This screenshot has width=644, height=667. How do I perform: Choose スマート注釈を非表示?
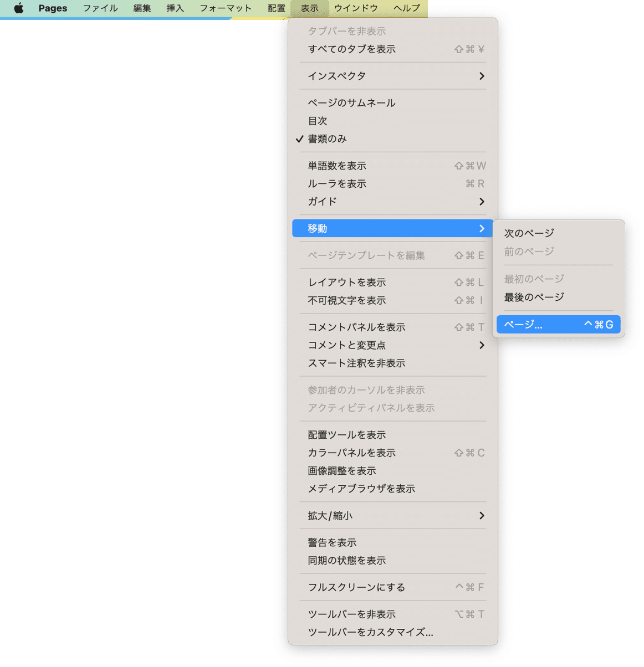393,363
